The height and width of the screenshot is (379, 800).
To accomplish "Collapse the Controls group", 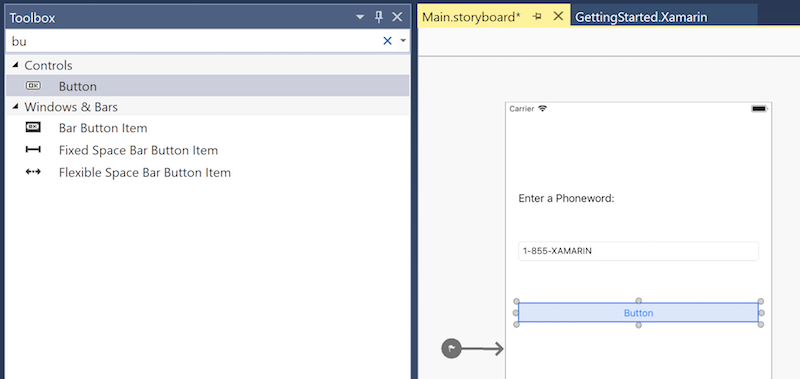I will click(x=15, y=65).
